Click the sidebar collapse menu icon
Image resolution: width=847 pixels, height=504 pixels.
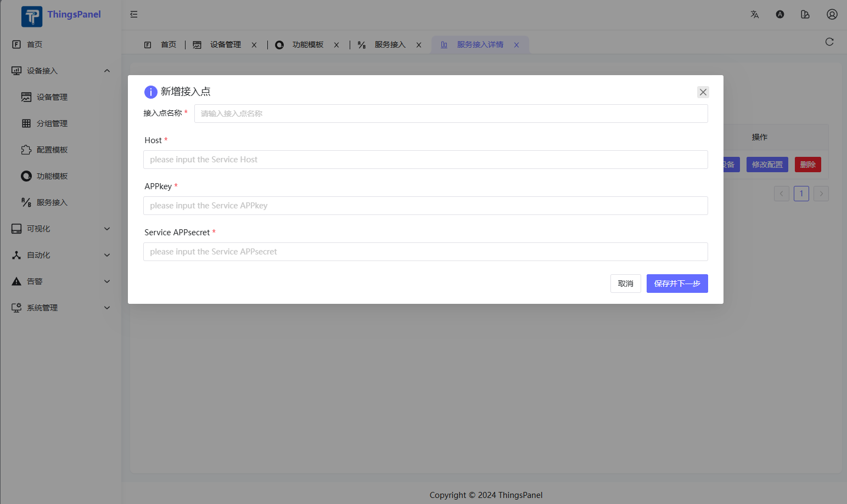[x=134, y=14]
